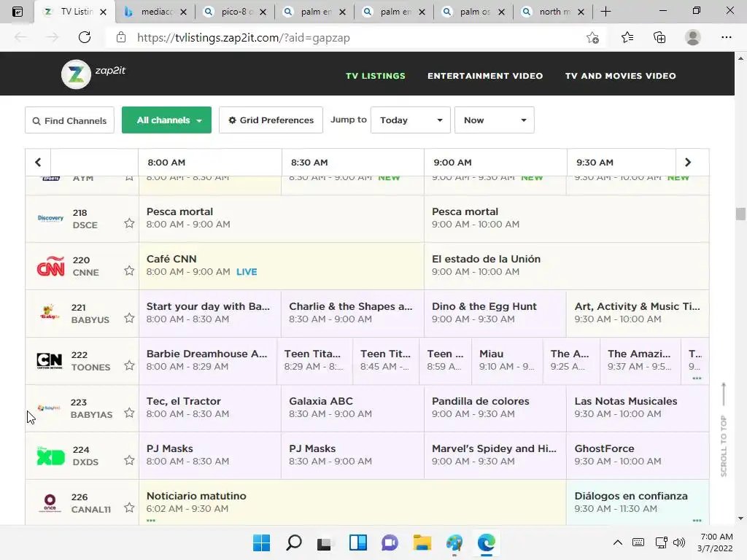
Task: Open the Disney XD logo
Action: (50, 456)
